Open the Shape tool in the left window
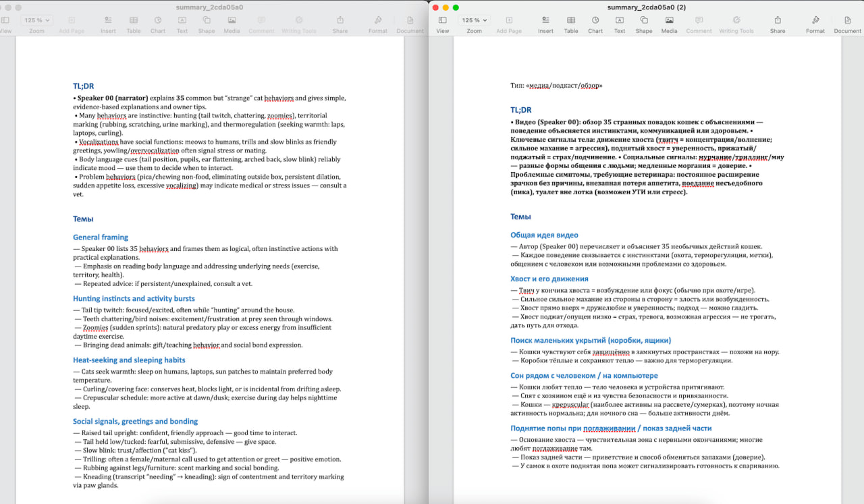The height and width of the screenshot is (504, 864). pos(207,20)
